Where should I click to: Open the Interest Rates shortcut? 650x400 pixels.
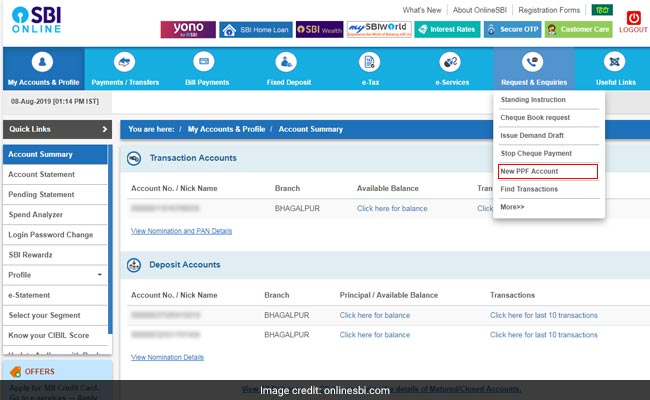coord(450,30)
